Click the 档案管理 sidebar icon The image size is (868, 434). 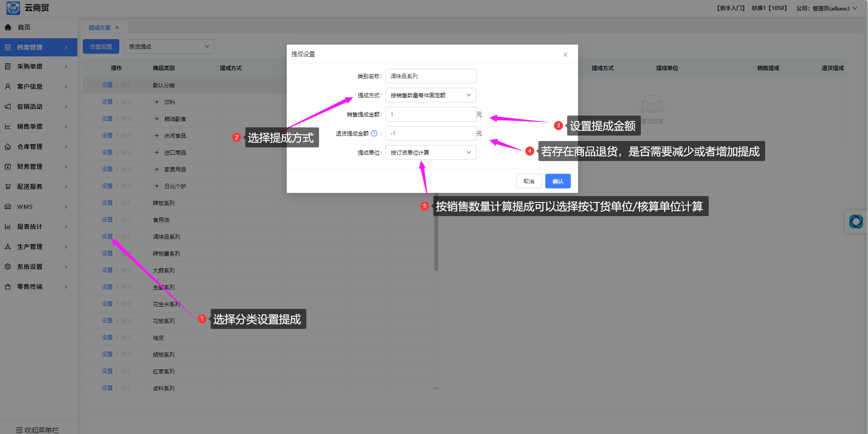(8, 47)
